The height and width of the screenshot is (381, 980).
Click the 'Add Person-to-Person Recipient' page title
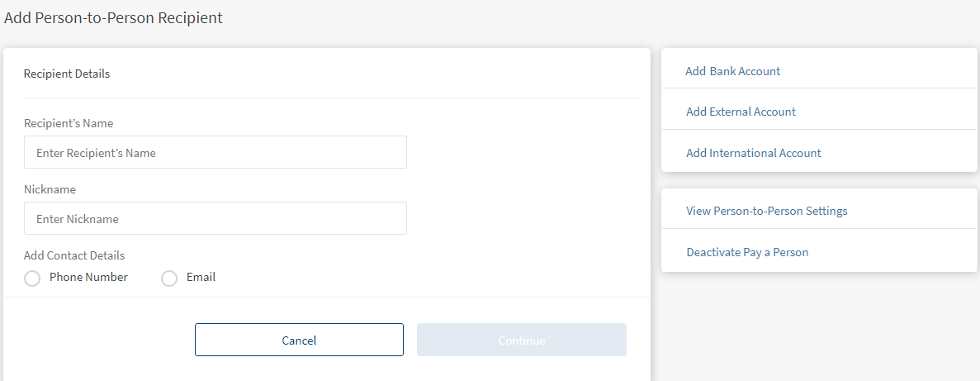(x=113, y=17)
